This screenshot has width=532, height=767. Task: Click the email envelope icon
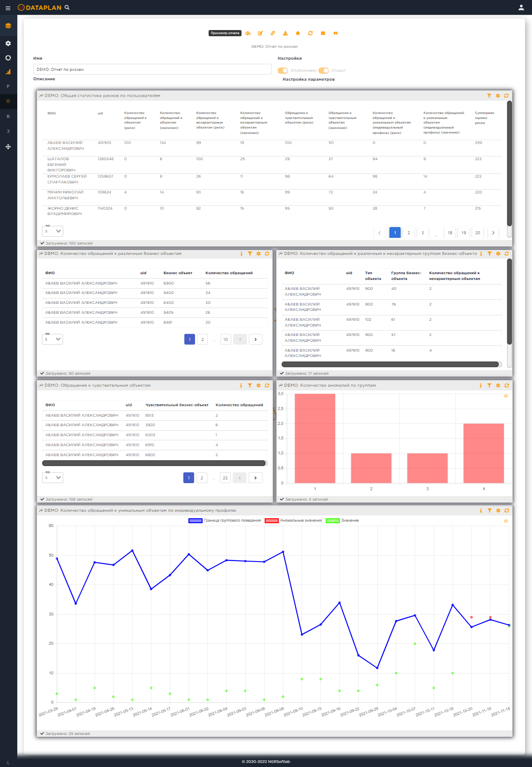tap(323, 33)
